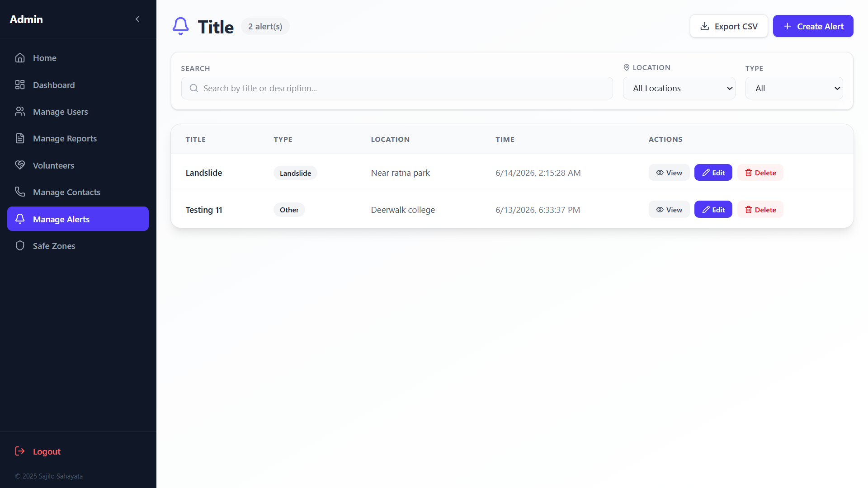868x488 pixels.
Task: Click the Safe Zones shield icon
Action: pyautogui.click(x=20, y=246)
